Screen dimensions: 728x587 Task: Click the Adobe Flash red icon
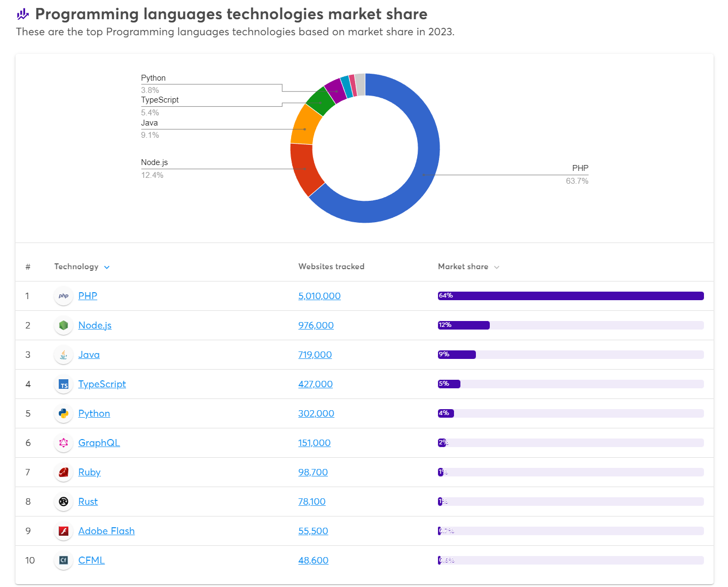click(x=64, y=531)
